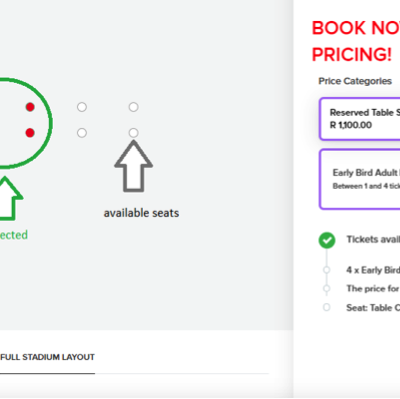Image resolution: width=400 pixels, height=399 pixels.
Task: Click the step marker beside Seat: Table
Action: coord(327,307)
